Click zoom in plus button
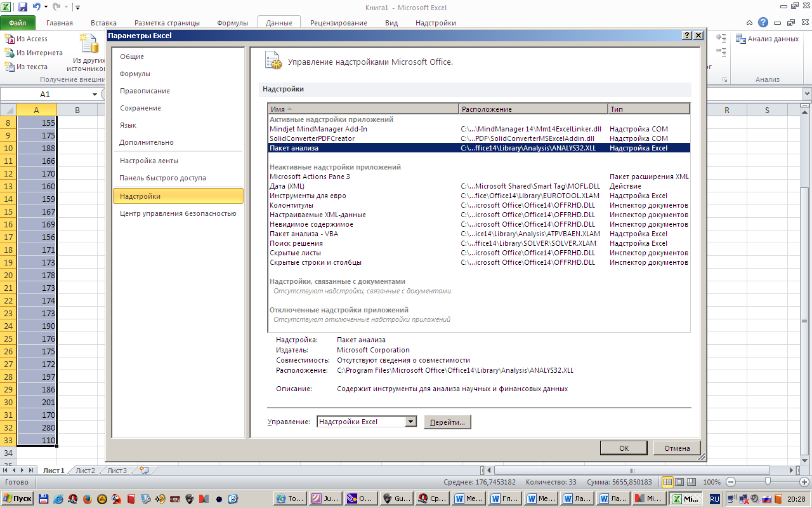 click(804, 482)
